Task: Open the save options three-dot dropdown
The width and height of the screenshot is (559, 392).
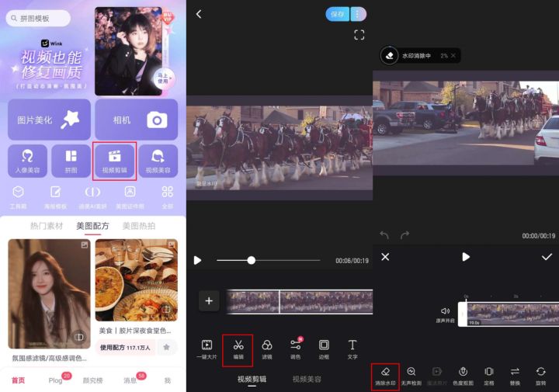Action: click(x=358, y=14)
